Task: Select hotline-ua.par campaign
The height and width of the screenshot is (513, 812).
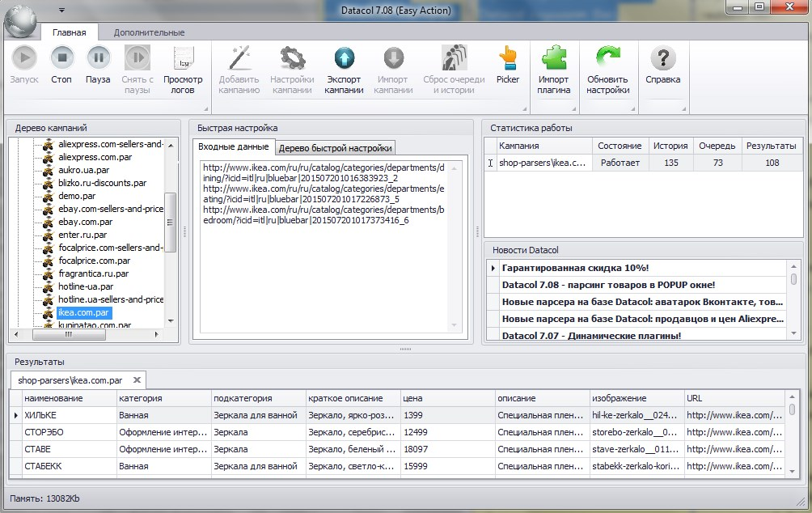Action: (x=86, y=286)
